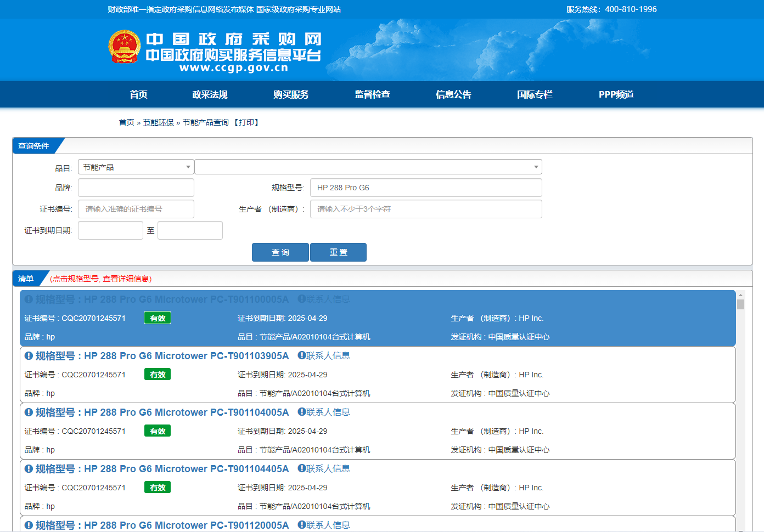Open 购买服务 navigation item
Viewport: 764px width, 532px height.
(x=291, y=94)
